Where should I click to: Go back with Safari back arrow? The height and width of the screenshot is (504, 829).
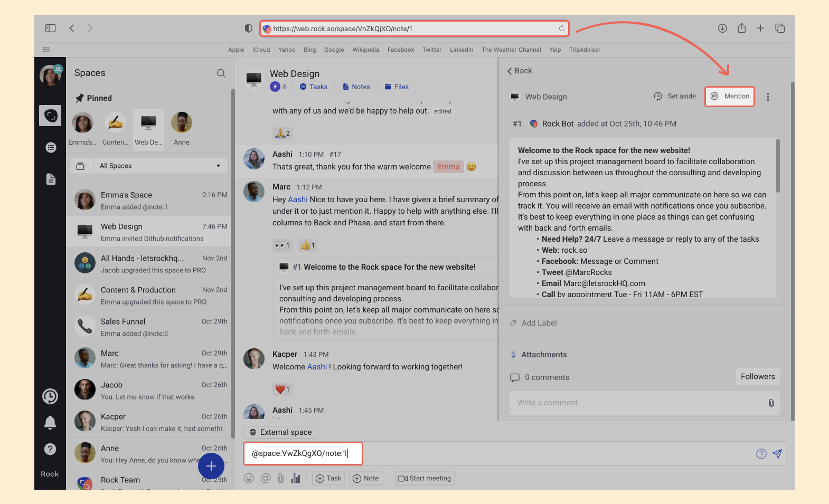click(x=72, y=28)
